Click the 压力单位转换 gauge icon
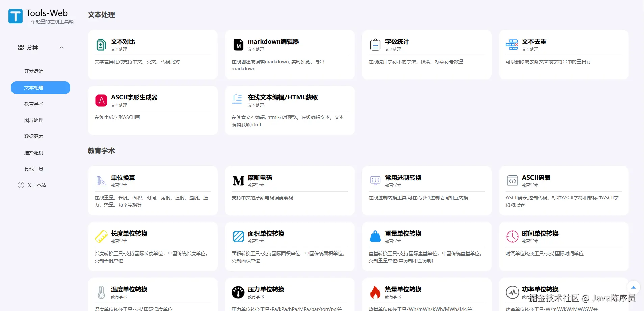 pyautogui.click(x=238, y=292)
